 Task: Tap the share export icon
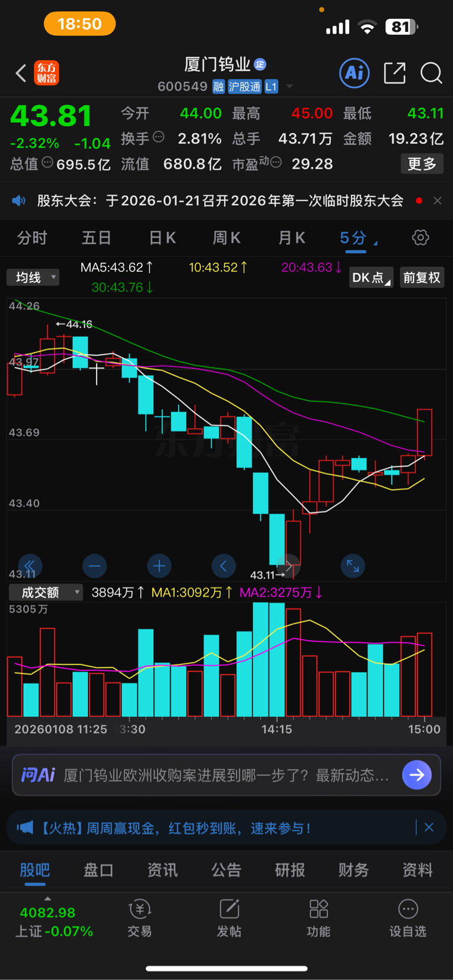pos(395,73)
